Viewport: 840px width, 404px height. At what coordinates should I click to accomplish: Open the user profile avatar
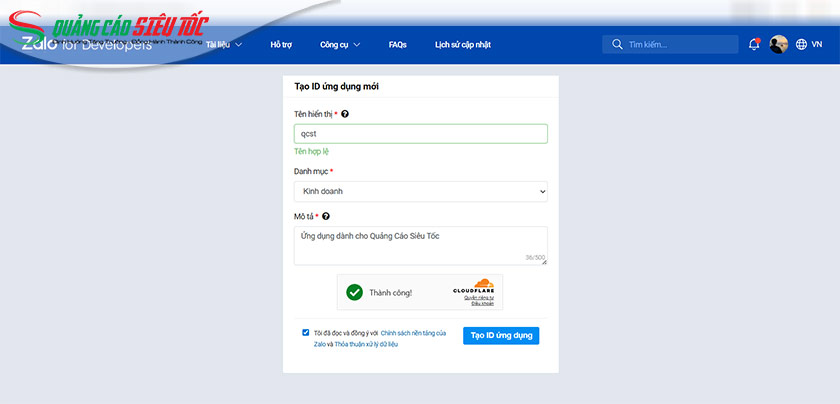click(778, 45)
